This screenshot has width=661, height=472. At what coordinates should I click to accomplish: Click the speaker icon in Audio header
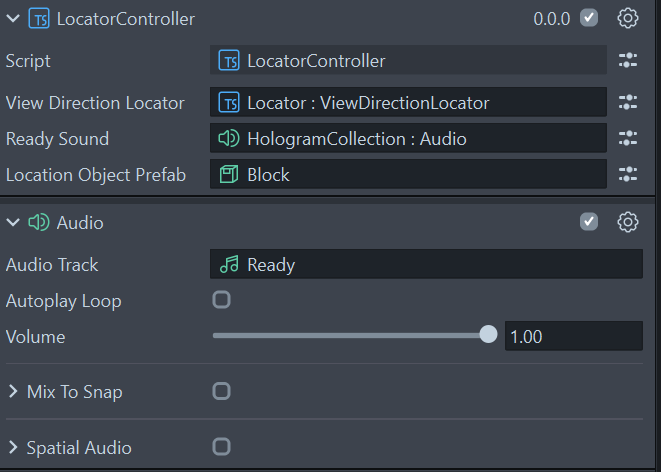point(39,222)
